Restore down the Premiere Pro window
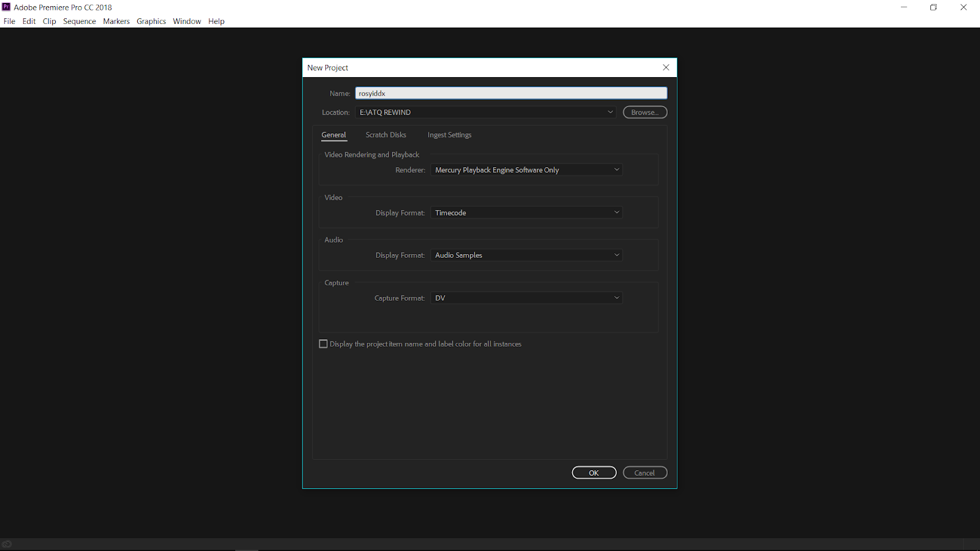This screenshot has width=980, height=551. 933,7
